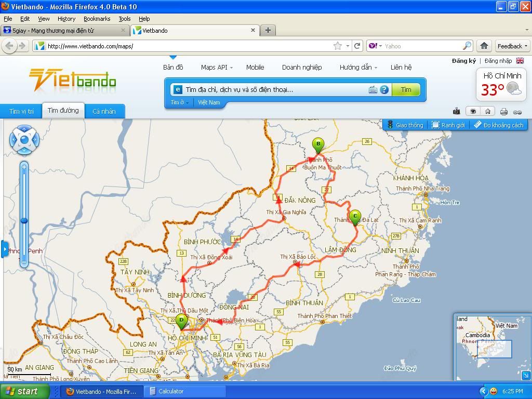Viewport: 532px width, 399px height.
Task: Click the Đăng nhập login link
Action: point(498,61)
